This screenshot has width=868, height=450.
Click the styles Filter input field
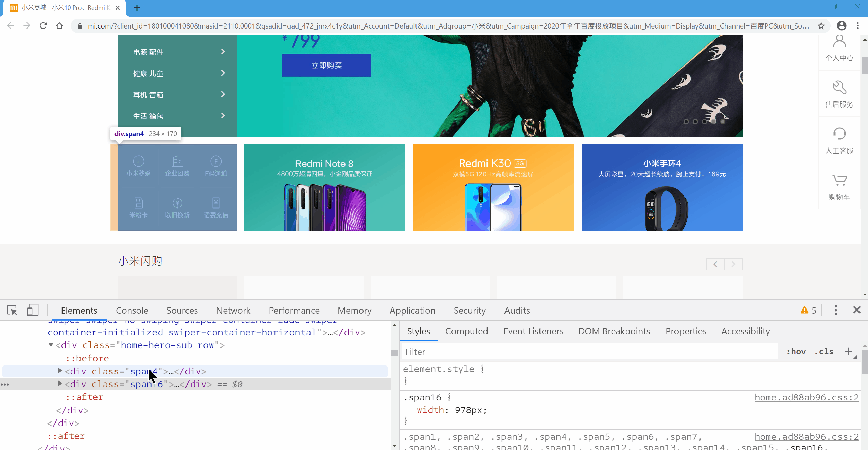point(590,352)
